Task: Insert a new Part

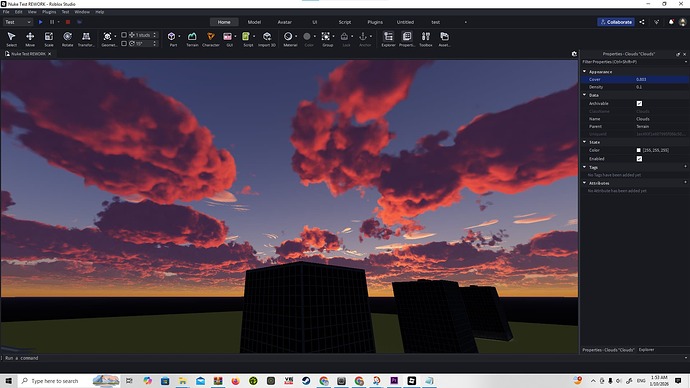Action: 172,39
